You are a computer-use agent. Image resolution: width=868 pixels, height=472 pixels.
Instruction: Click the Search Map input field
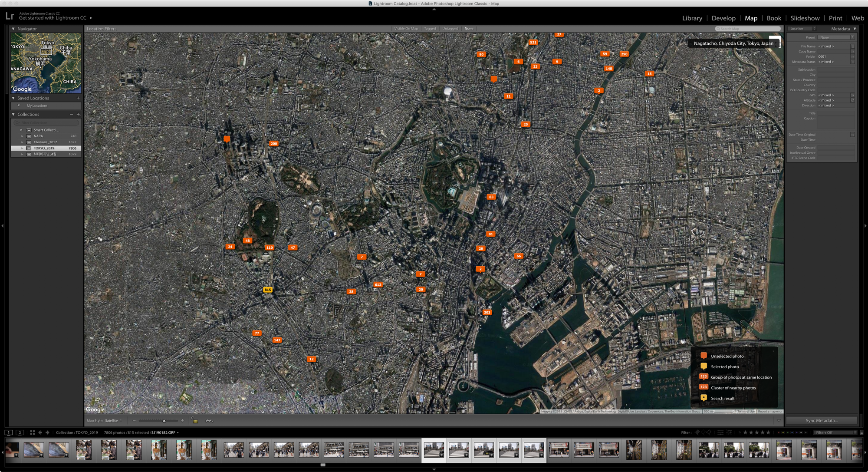tap(748, 29)
